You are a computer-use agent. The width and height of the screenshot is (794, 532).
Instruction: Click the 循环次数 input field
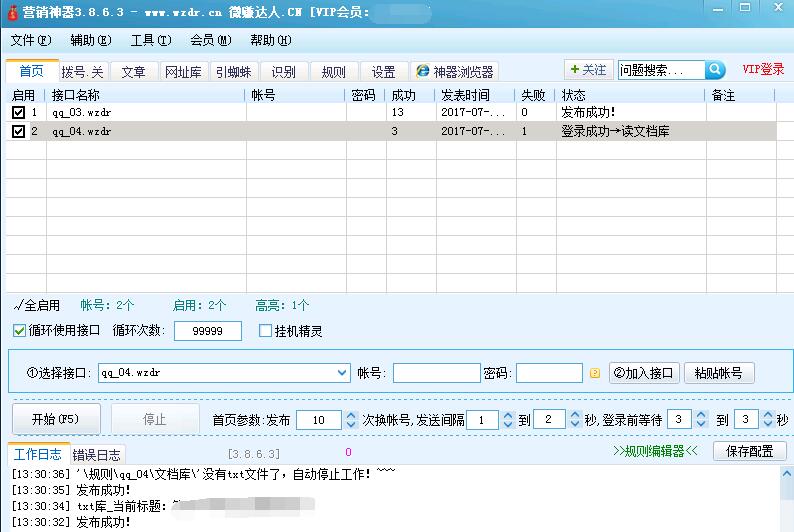(207, 331)
